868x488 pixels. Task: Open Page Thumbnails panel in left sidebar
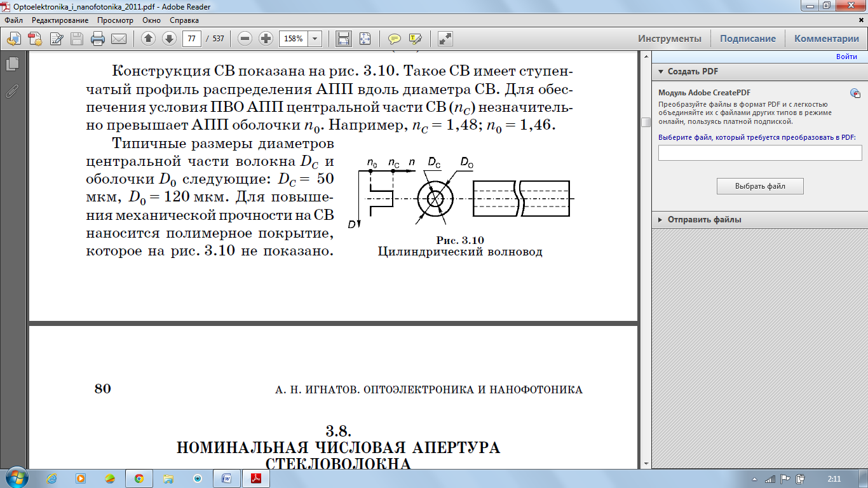tap(11, 64)
